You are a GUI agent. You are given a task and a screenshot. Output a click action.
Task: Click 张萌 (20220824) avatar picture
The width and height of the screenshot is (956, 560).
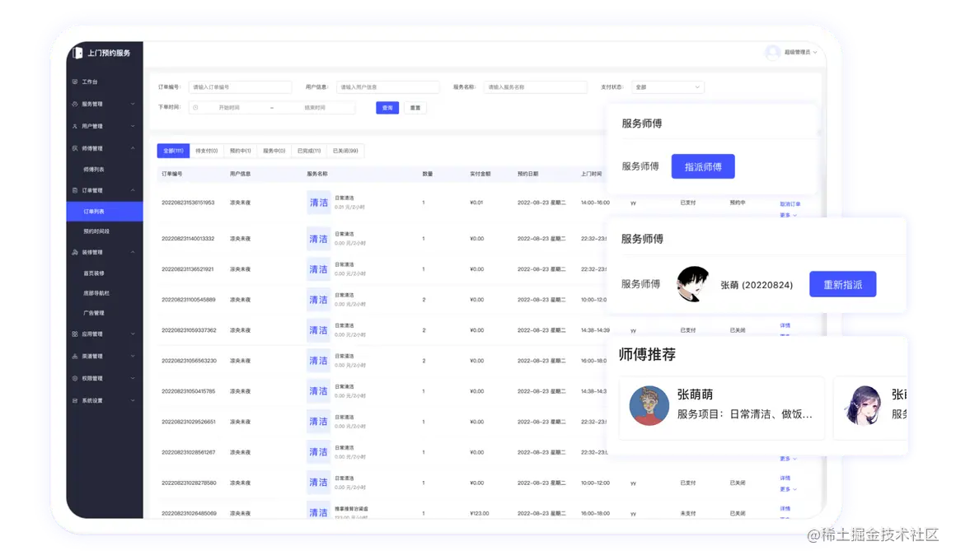pyautogui.click(x=693, y=284)
